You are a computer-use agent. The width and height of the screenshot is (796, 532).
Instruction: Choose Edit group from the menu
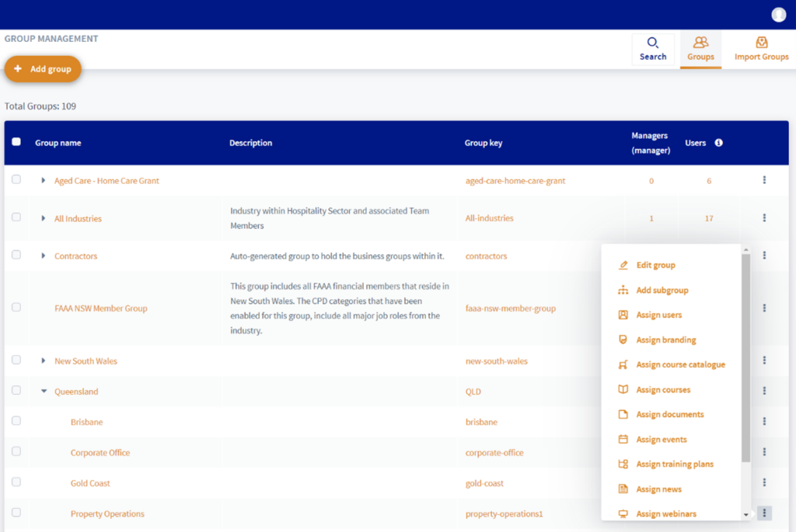656,266
